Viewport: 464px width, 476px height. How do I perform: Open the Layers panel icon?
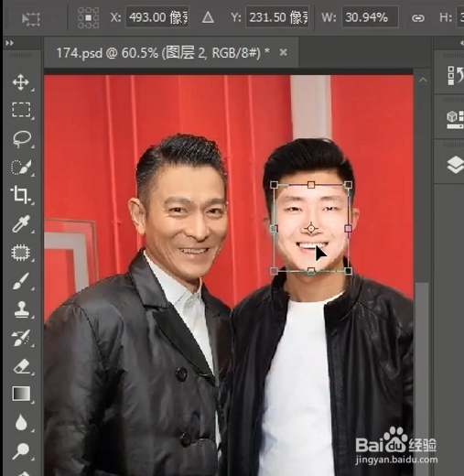click(456, 164)
